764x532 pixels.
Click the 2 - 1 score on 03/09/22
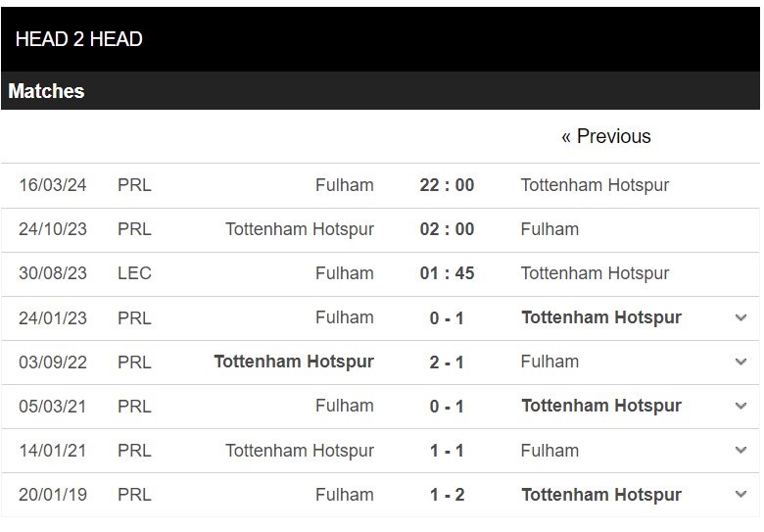(447, 363)
